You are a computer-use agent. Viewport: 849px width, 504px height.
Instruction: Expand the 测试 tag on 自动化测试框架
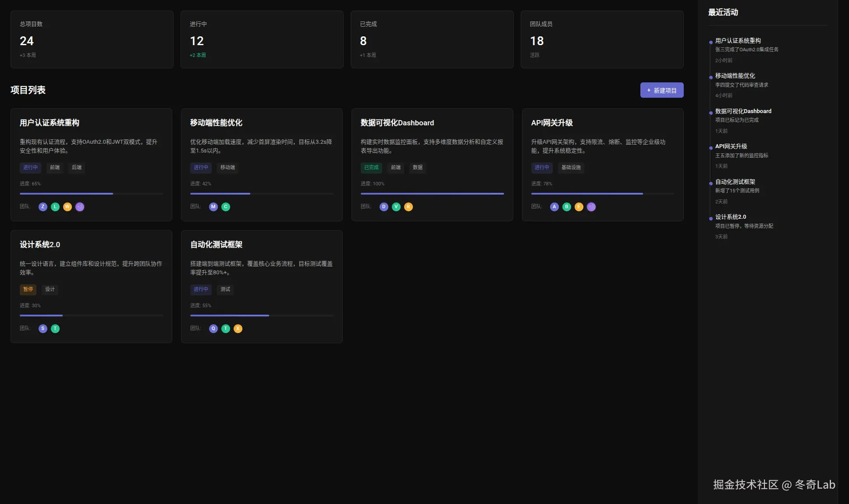tap(225, 289)
